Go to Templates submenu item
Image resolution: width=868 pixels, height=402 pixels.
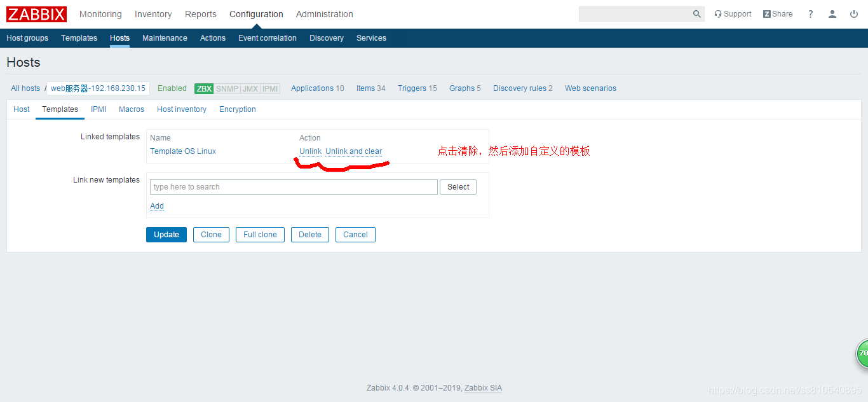pyautogui.click(x=79, y=38)
